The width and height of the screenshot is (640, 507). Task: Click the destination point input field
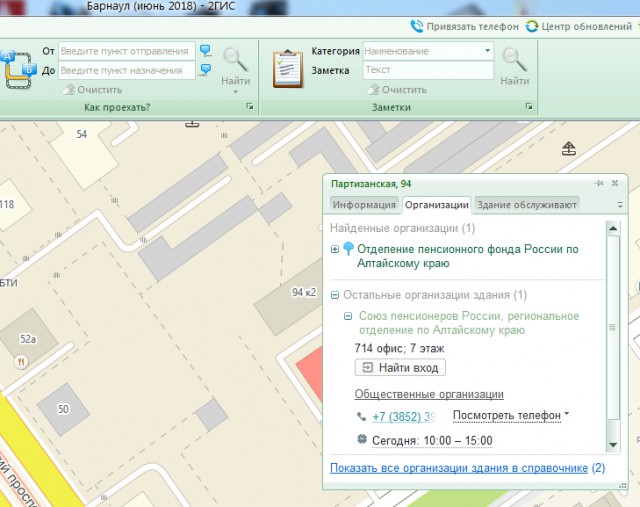[x=127, y=70]
